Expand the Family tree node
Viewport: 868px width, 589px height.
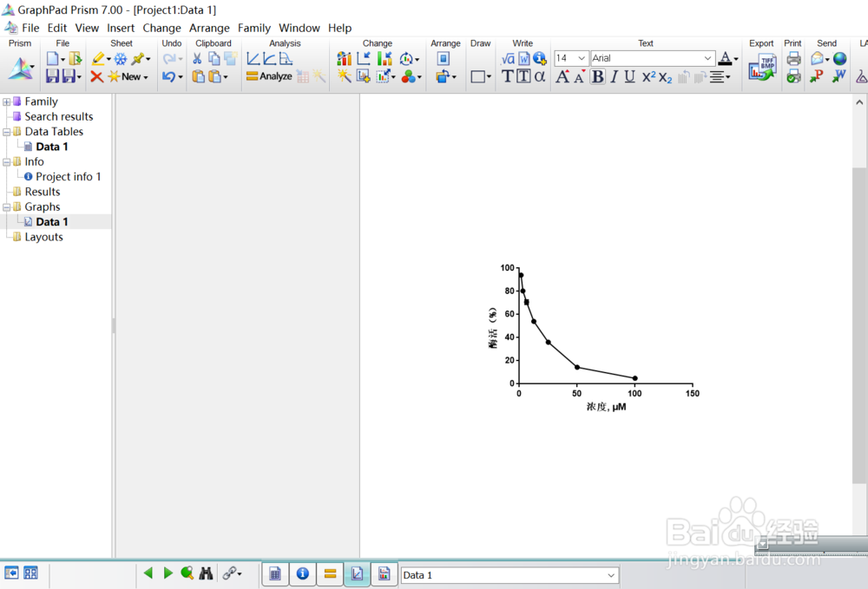[x=7, y=101]
